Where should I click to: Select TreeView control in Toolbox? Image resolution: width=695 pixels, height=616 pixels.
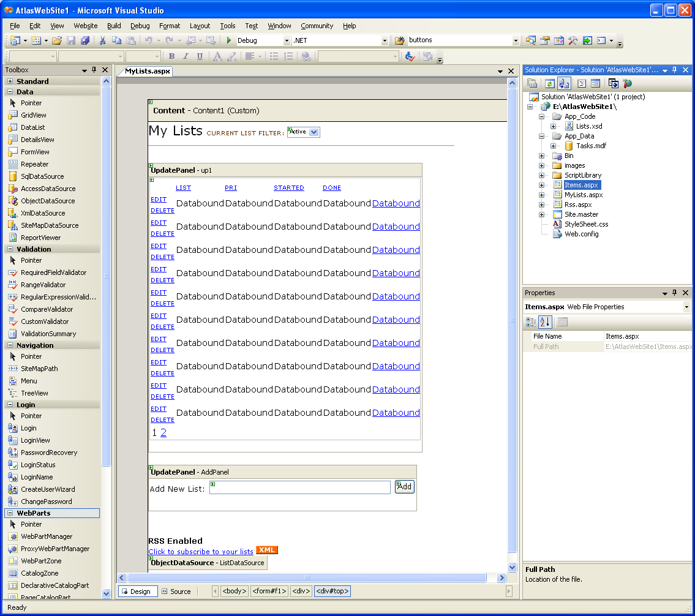[34, 393]
